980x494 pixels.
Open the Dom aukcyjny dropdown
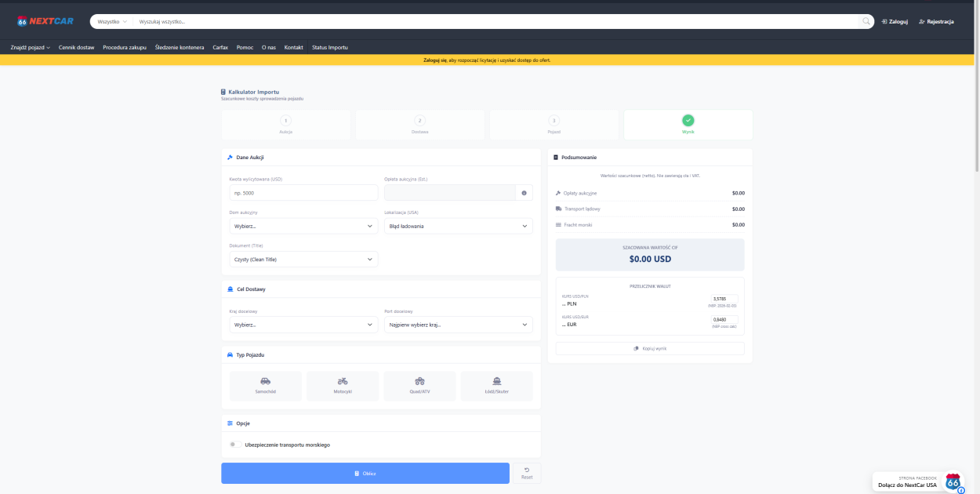(x=303, y=226)
